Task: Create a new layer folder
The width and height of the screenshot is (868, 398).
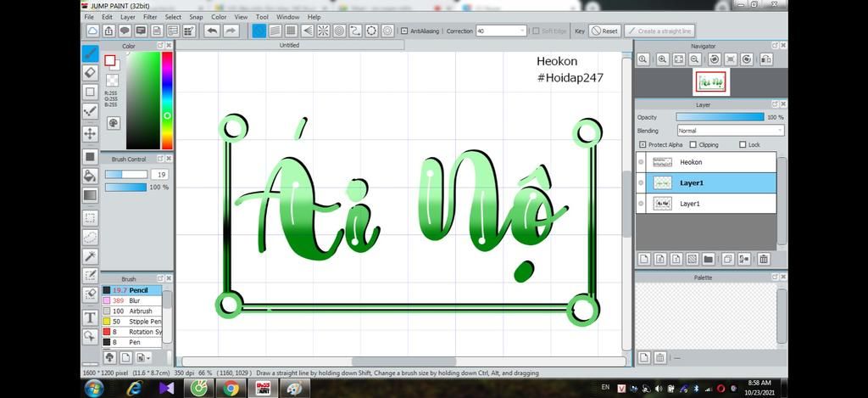Action: 708,258
